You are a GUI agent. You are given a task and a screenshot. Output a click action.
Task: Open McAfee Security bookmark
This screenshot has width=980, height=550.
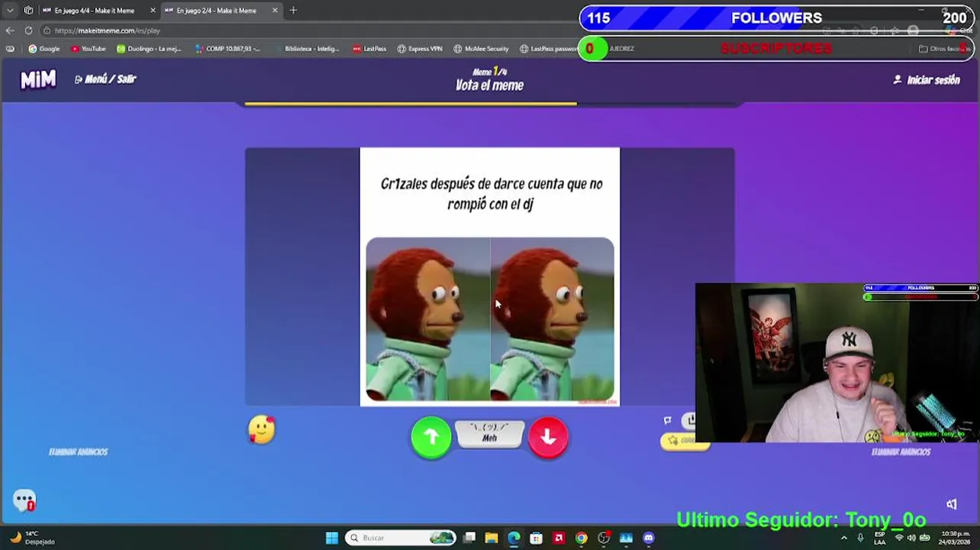(x=481, y=49)
